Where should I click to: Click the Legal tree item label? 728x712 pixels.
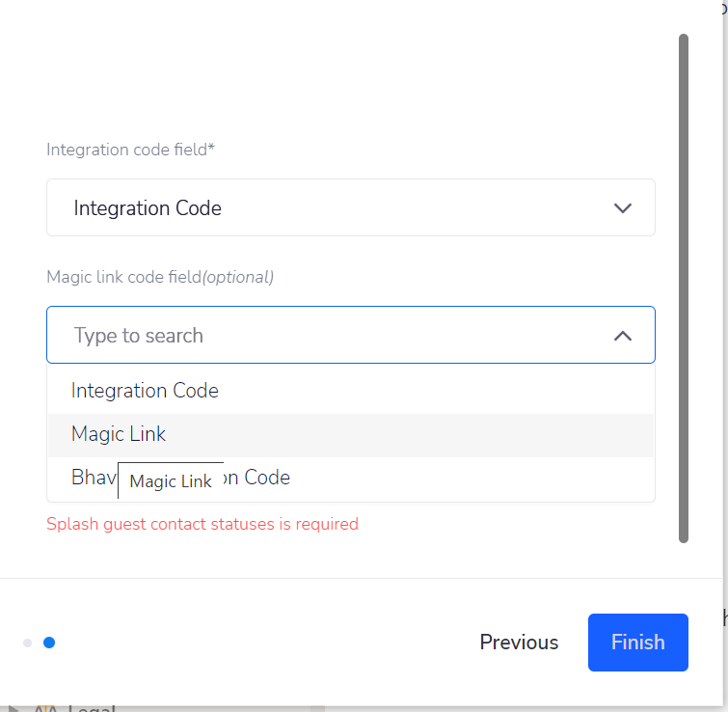92,708
